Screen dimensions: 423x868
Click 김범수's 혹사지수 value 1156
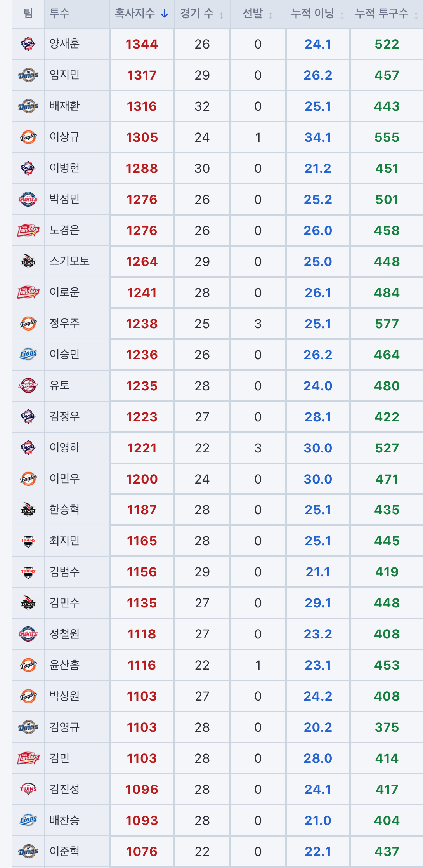[142, 572]
